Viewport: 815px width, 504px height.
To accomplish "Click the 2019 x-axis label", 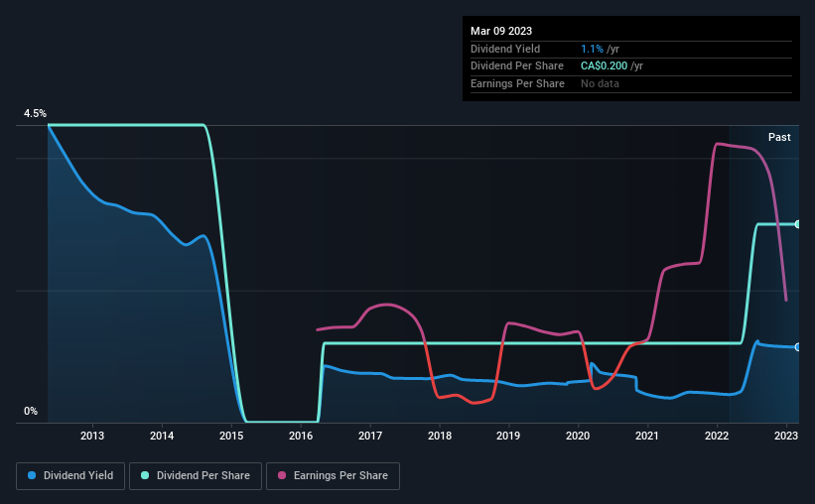I will [x=508, y=436].
